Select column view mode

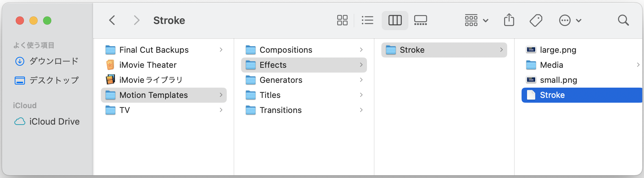(395, 20)
